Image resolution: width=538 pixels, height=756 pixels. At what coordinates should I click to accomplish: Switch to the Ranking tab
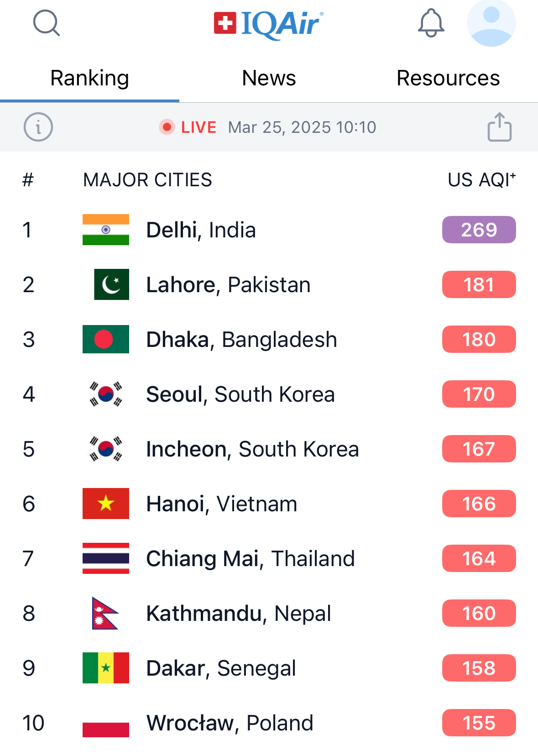coord(89,78)
